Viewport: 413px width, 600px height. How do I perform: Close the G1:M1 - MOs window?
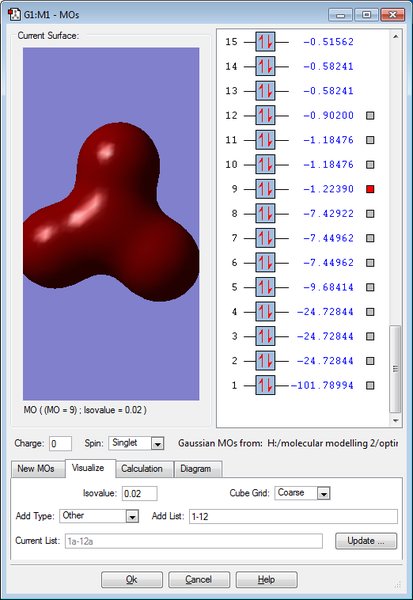392,15
